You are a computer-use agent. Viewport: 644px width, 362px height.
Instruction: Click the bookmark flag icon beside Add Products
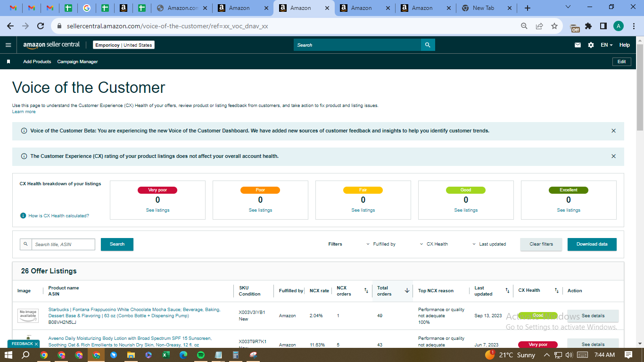[8, 61]
